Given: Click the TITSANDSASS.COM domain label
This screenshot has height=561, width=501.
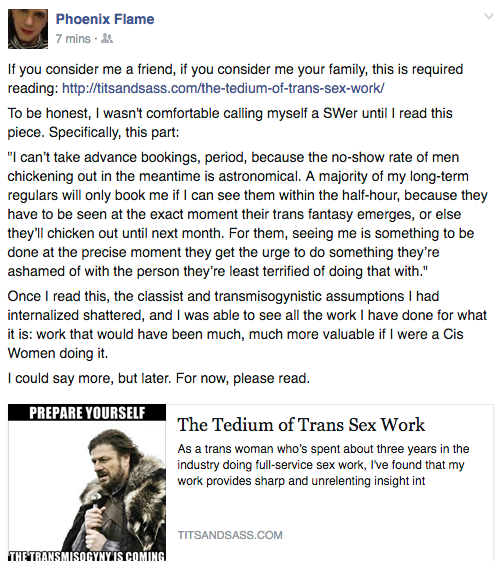Looking at the screenshot, I should [230, 535].
